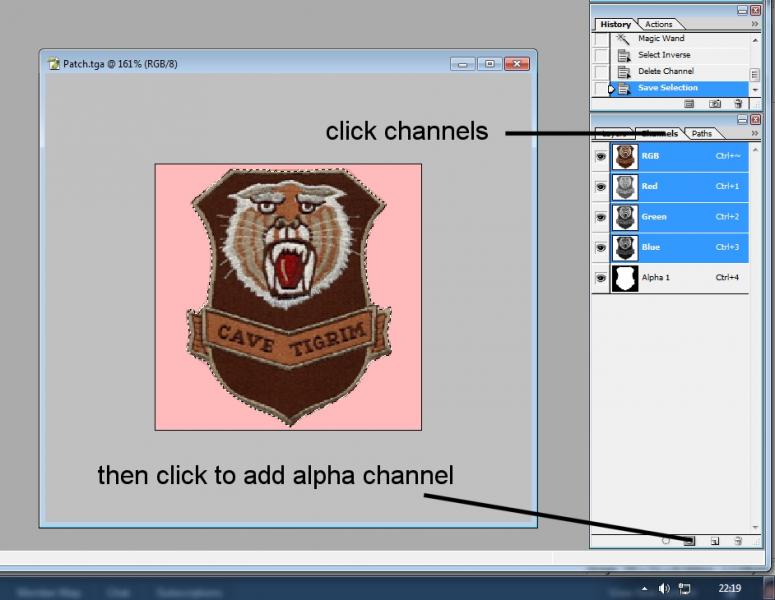Save selection as channel button in Channels panel
The height and width of the screenshot is (600, 775).
click(x=689, y=541)
